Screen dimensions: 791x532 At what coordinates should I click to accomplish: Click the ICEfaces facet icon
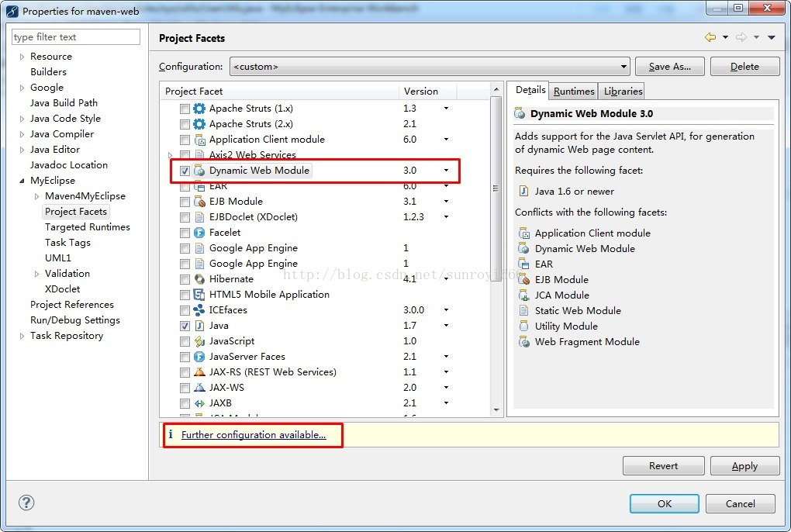tap(199, 310)
